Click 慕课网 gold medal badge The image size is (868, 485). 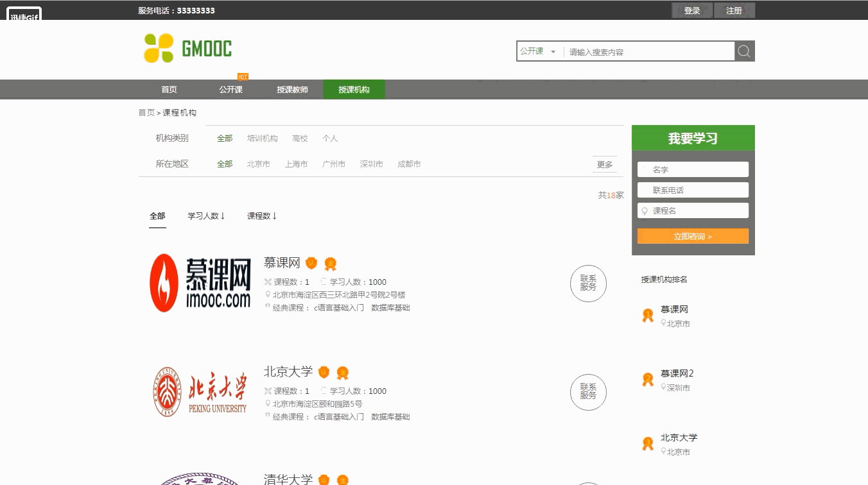pos(330,264)
